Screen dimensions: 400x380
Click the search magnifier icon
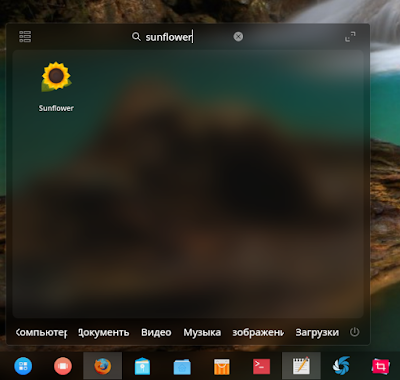point(136,36)
